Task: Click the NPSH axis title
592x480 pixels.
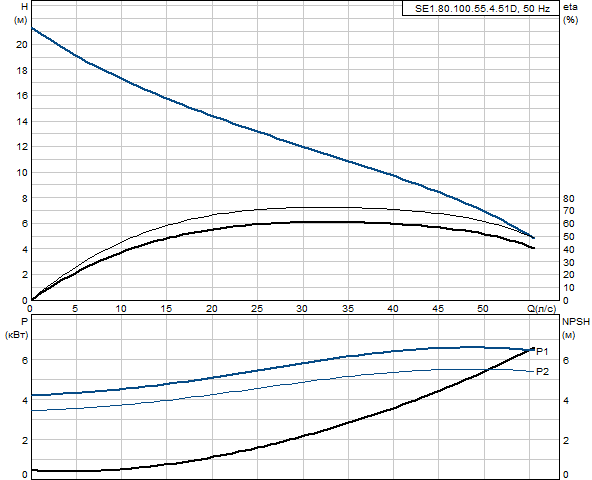Action: pyautogui.click(x=576, y=322)
